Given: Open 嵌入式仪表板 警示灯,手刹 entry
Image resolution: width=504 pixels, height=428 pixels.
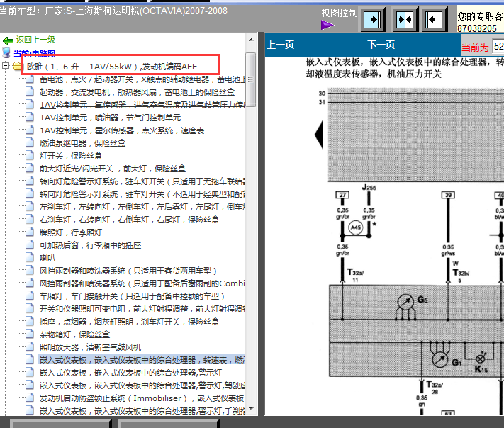Looking at the screenshot, I should (142, 411).
